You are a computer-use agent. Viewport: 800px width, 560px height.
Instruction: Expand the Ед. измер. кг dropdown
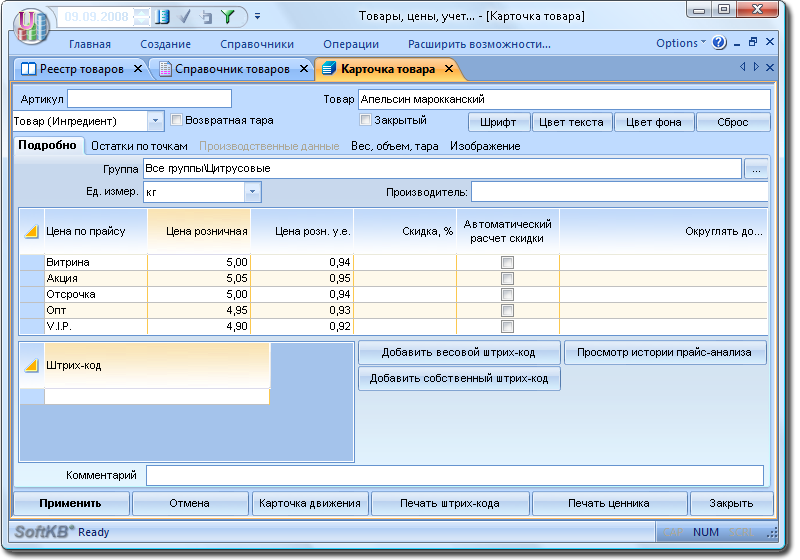[253, 192]
